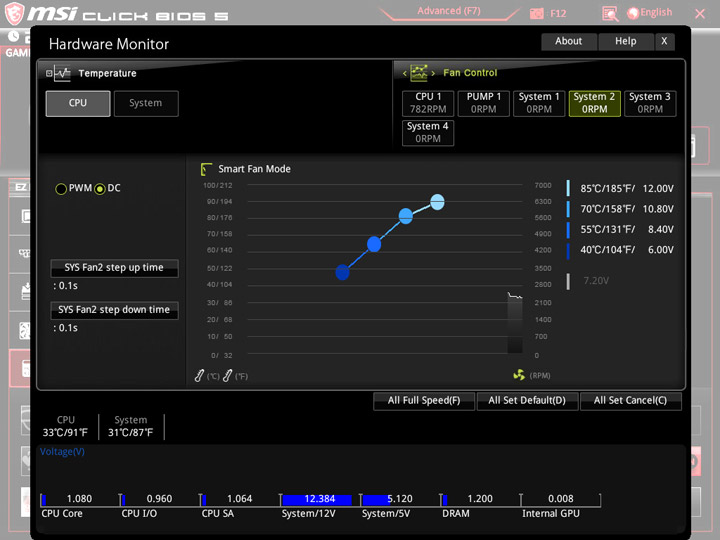This screenshot has width=720, height=540.
Task: Go to next Fan Control page arrow
Action: [433, 73]
